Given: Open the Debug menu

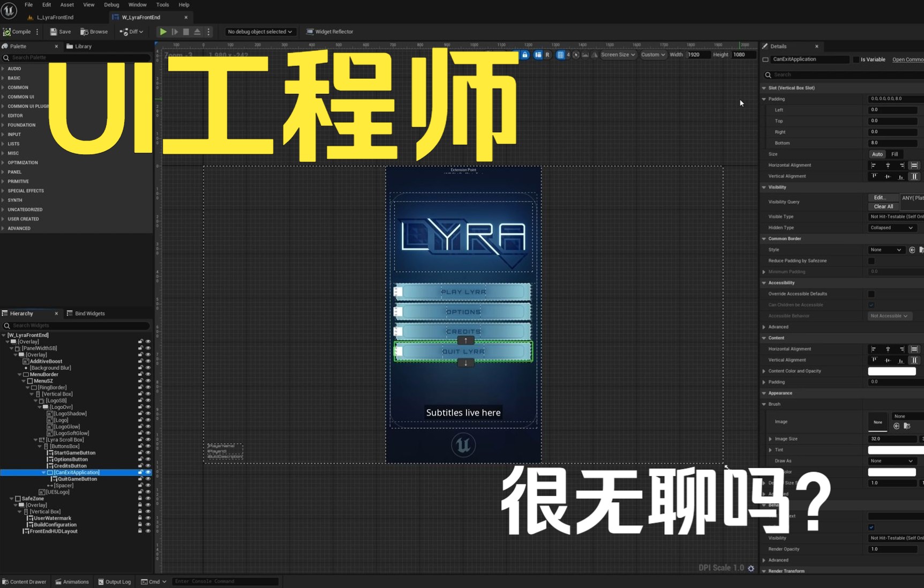Looking at the screenshot, I should coord(111,5).
